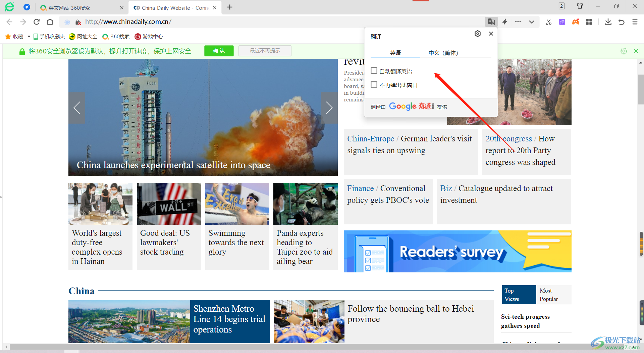Open Follow the bouncing ball article
The height and width of the screenshot is (353, 644).
coord(411,314)
